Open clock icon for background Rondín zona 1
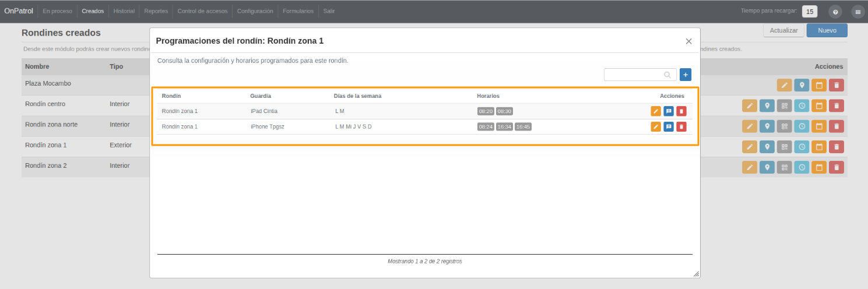 click(x=802, y=146)
